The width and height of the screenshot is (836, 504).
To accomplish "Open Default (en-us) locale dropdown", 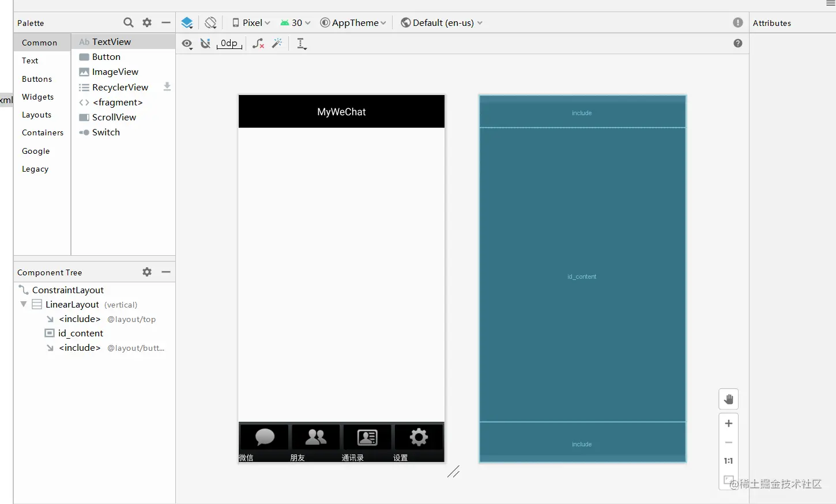I will click(x=442, y=22).
